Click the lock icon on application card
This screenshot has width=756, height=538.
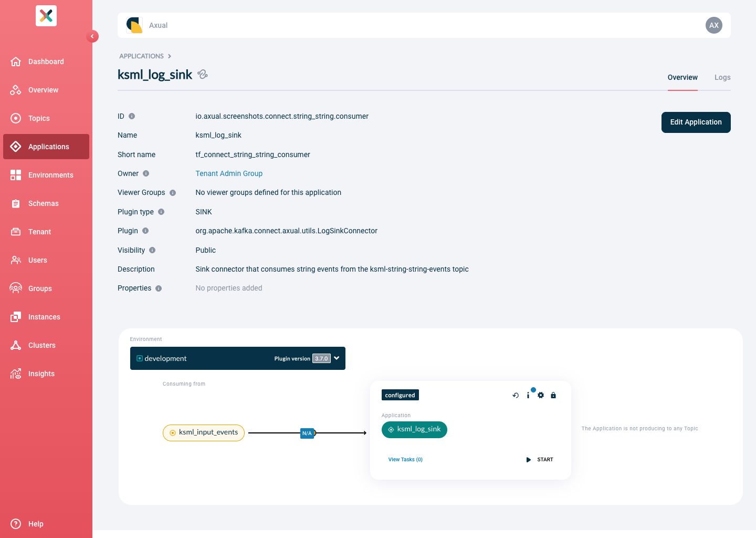coord(553,396)
